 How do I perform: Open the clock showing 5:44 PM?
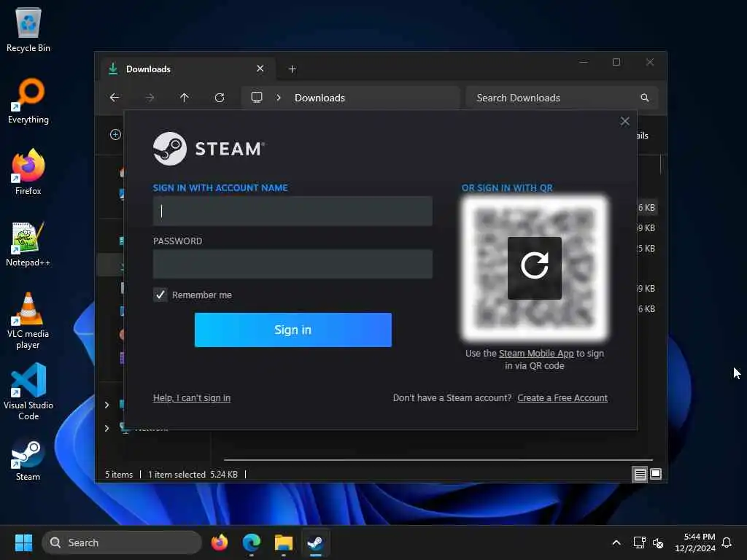click(x=695, y=542)
